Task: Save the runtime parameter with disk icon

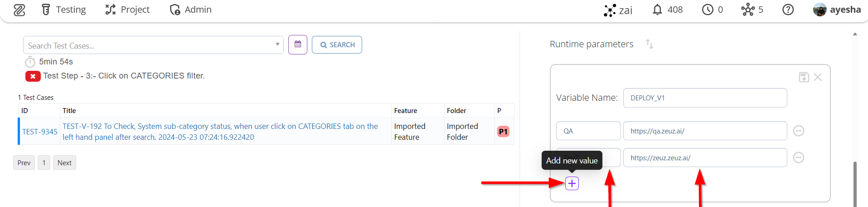Action: [804, 77]
